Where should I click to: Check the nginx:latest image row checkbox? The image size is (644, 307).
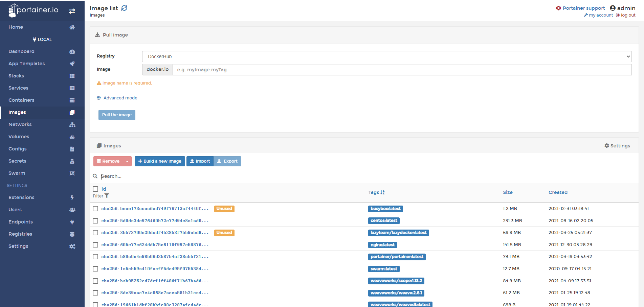click(x=95, y=245)
